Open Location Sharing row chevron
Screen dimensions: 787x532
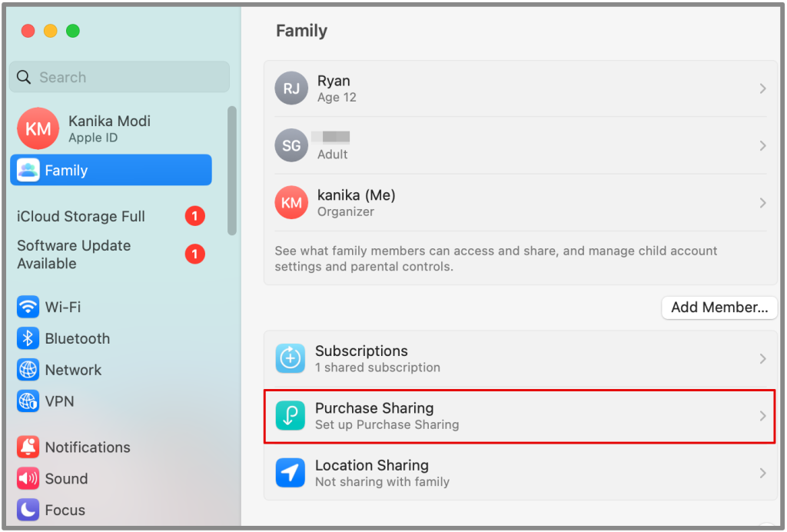pos(762,473)
